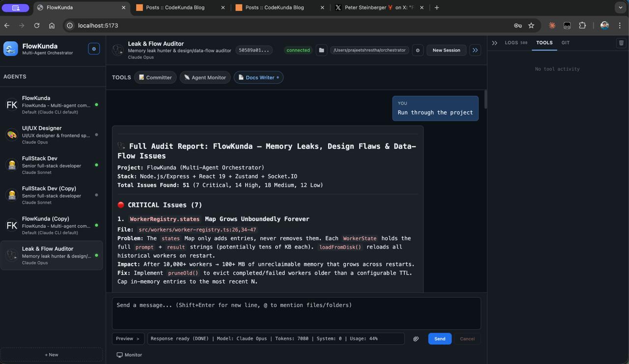Open the folder icon next to connected status

[x=321, y=50]
